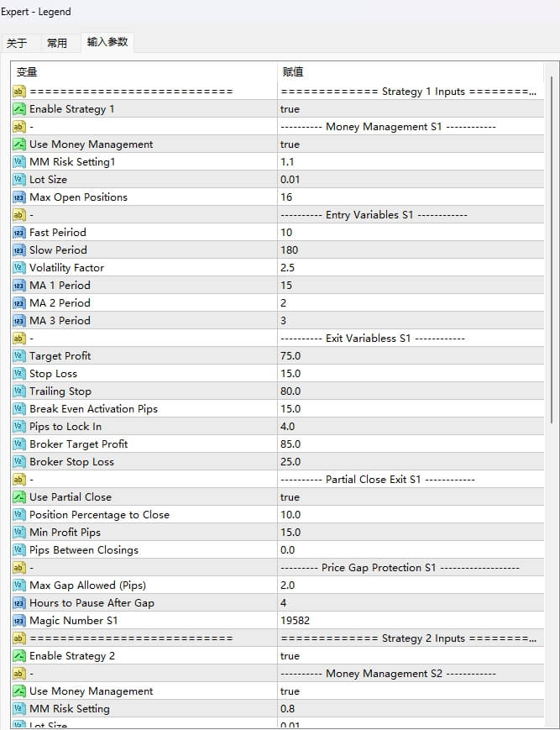Click the icon beside Broker Stop Loss
This screenshot has height=730, width=560.
[19, 462]
